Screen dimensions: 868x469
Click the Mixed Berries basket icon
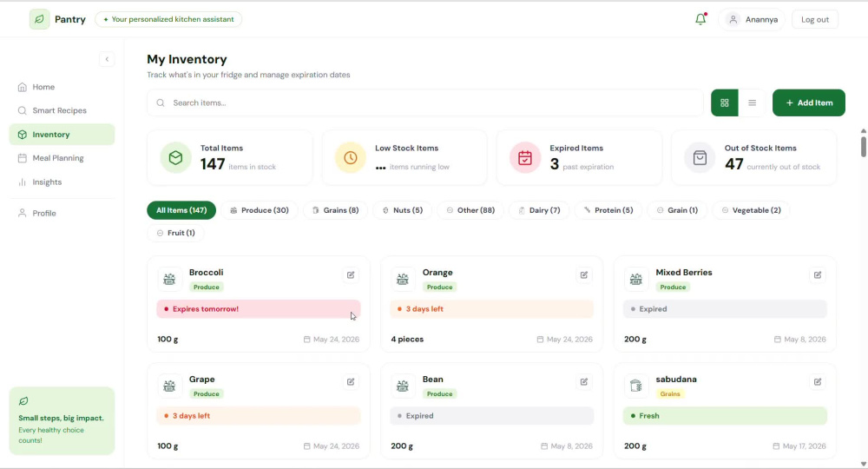[636, 279]
